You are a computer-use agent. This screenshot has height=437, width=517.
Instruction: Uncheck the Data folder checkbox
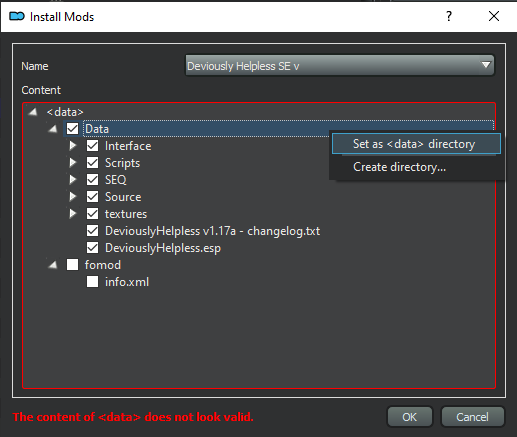pyautogui.click(x=72, y=129)
